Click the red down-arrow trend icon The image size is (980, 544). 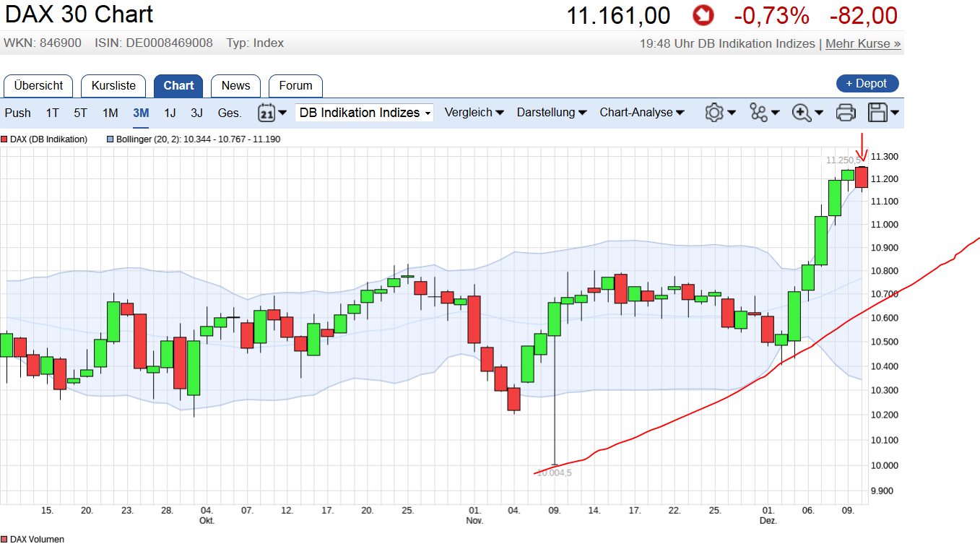coord(703,14)
